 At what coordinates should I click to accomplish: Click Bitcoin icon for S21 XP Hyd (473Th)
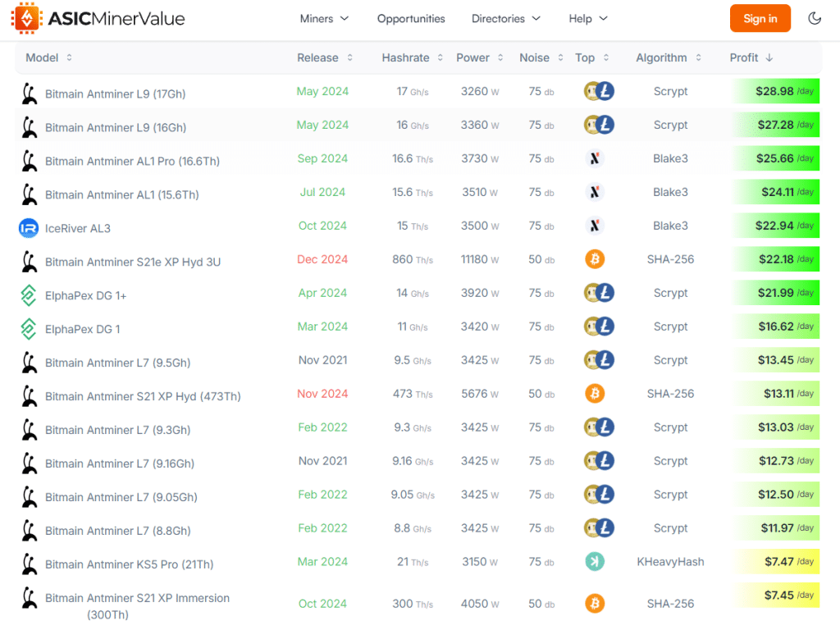[595, 394]
